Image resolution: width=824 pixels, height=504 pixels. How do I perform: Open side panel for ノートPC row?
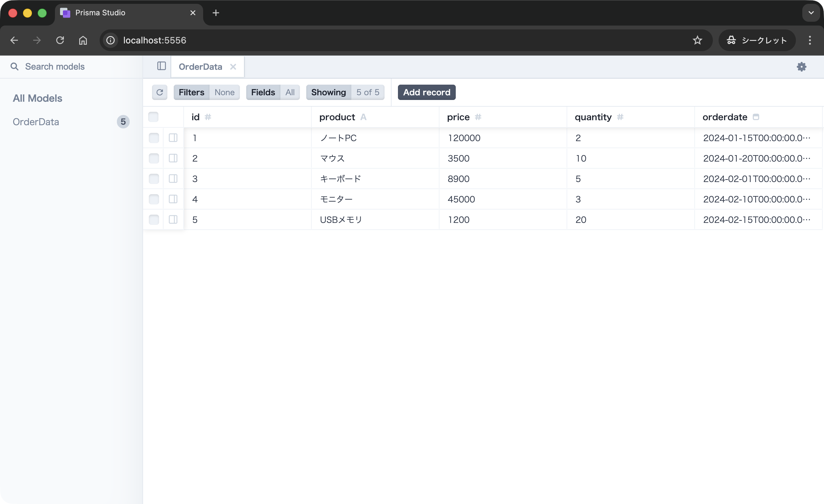[x=173, y=138]
